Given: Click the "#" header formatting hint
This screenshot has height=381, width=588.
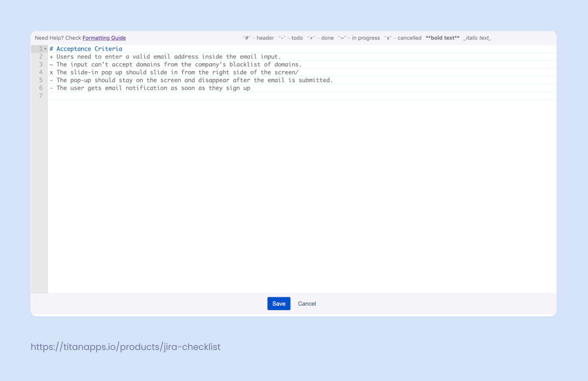Looking at the screenshot, I should pyautogui.click(x=247, y=38).
